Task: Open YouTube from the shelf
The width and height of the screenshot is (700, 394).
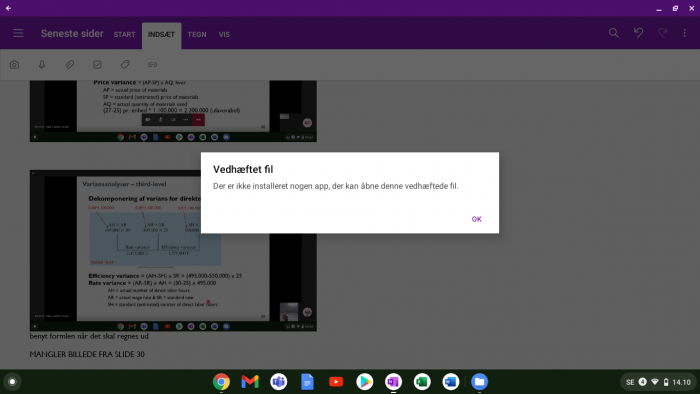Action: pos(336,382)
